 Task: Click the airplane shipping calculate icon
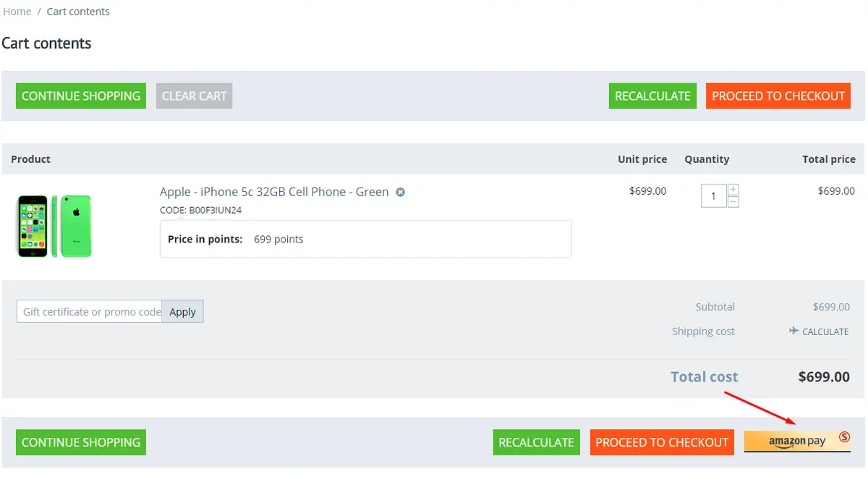click(x=793, y=331)
